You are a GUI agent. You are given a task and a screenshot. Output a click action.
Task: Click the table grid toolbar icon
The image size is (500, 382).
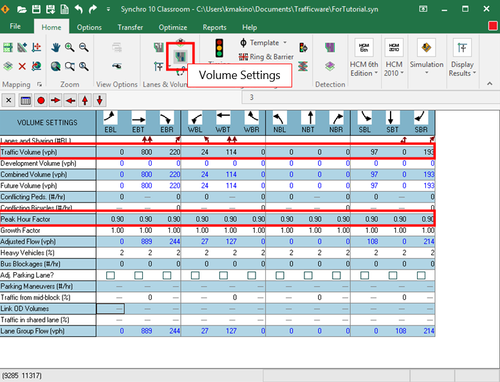[25, 100]
